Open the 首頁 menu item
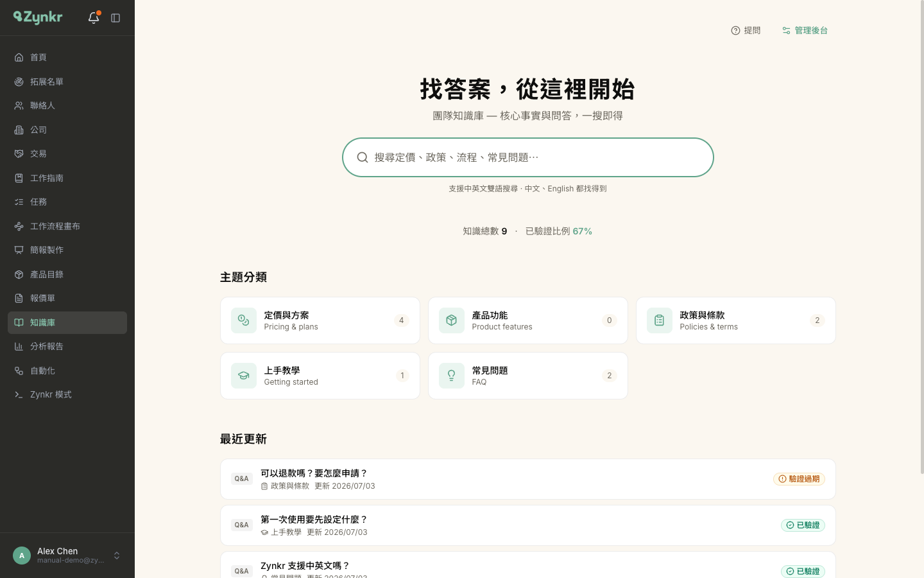Viewport: 924px width, 578px height. pyautogui.click(x=67, y=57)
